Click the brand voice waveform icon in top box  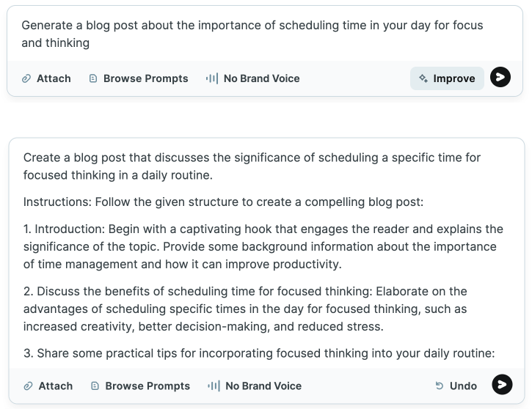(x=212, y=78)
